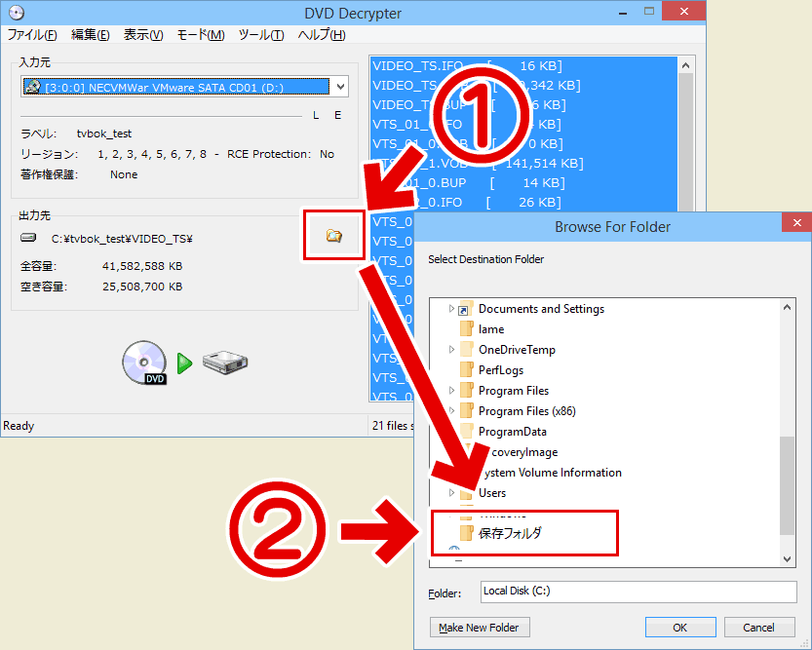Select the 保存フォルダ folder icon

coord(467,532)
